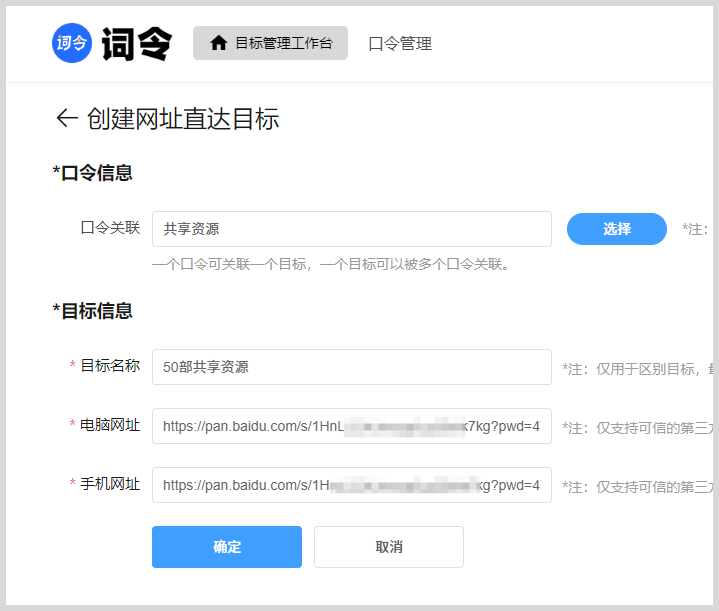Viewport: 719px width, 611px height.
Task: Click the *目标信息 section heading
Action: pyautogui.click(x=93, y=311)
